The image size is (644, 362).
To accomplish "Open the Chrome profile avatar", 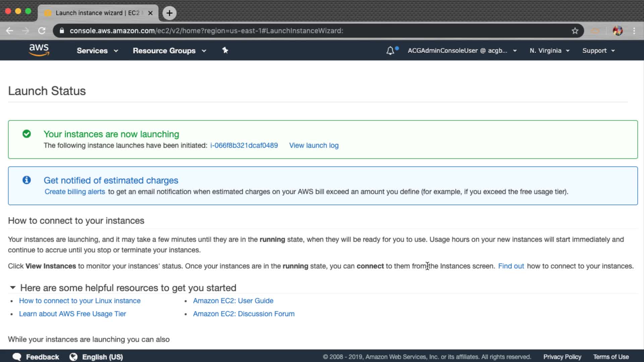I will click(x=618, y=31).
